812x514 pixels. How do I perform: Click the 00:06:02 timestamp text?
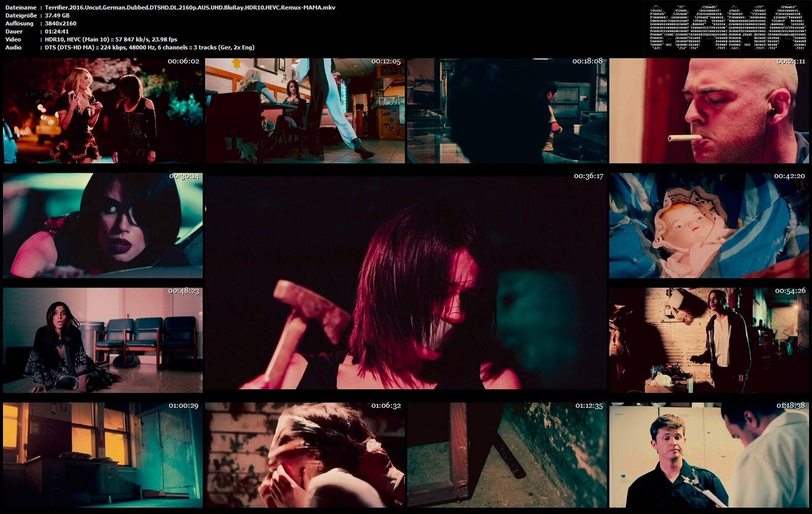pyautogui.click(x=183, y=61)
